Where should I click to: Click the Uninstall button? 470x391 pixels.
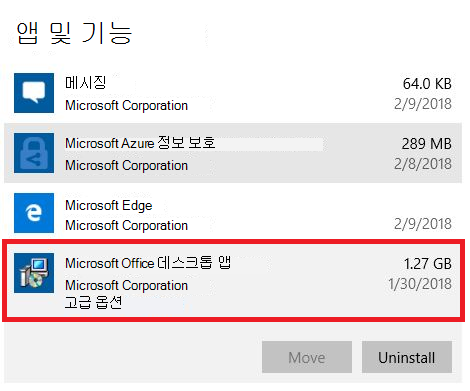point(407,357)
